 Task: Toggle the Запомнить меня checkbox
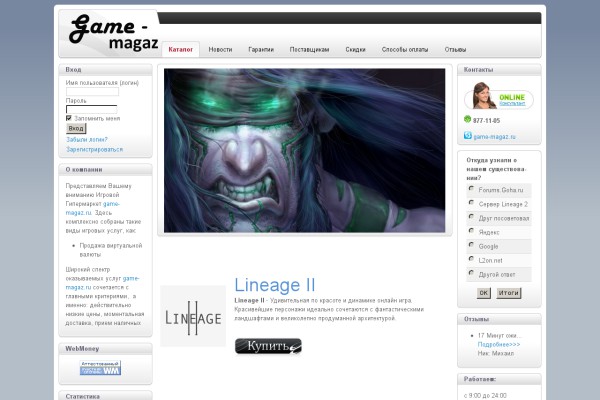click(69, 118)
